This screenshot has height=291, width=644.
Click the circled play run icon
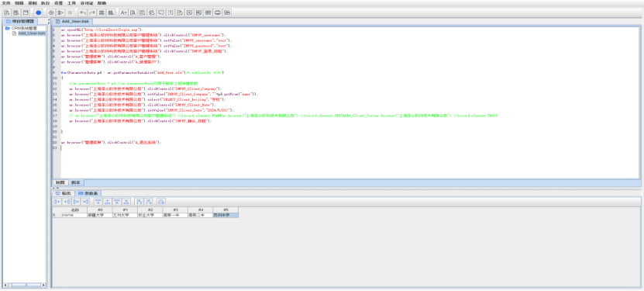click(x=51, y=12)
